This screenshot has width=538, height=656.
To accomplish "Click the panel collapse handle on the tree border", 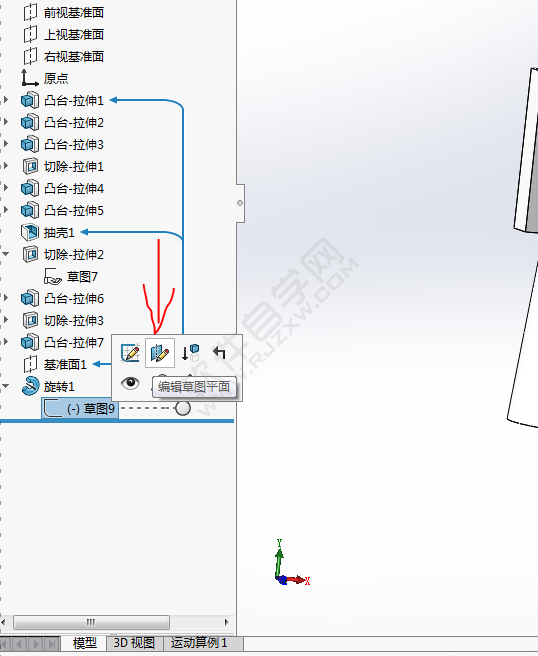I will coord(240,203).
